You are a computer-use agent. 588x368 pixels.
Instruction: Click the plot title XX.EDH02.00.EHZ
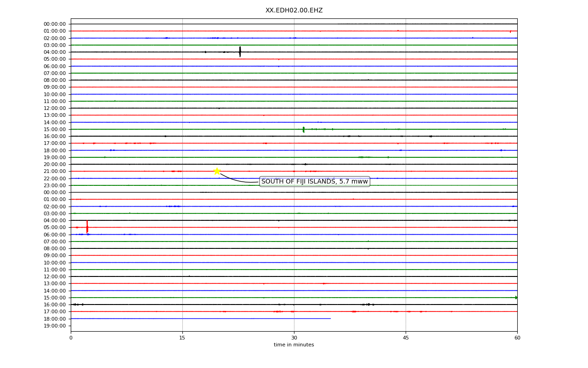click(294, 10)
